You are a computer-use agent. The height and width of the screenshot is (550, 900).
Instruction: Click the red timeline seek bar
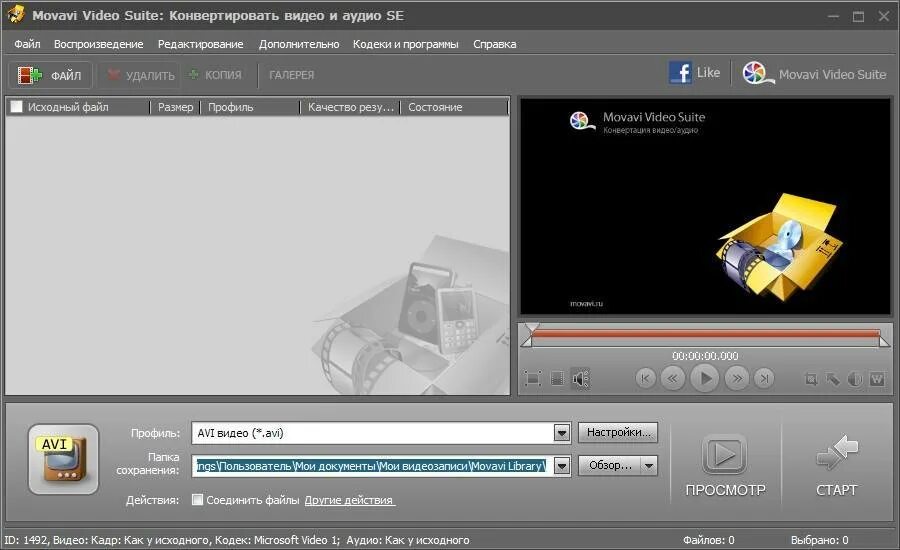point(705,335)
